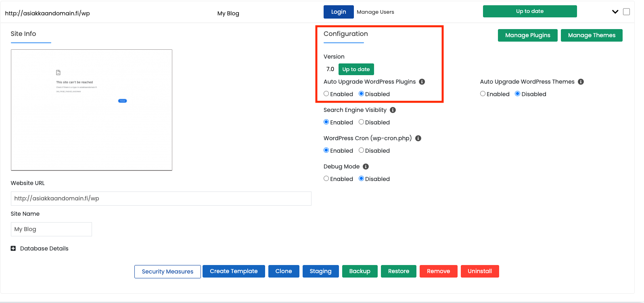Enable Debug Mode radio option
This screenshot has height=303, width=644.
click(x=326, y=179)
